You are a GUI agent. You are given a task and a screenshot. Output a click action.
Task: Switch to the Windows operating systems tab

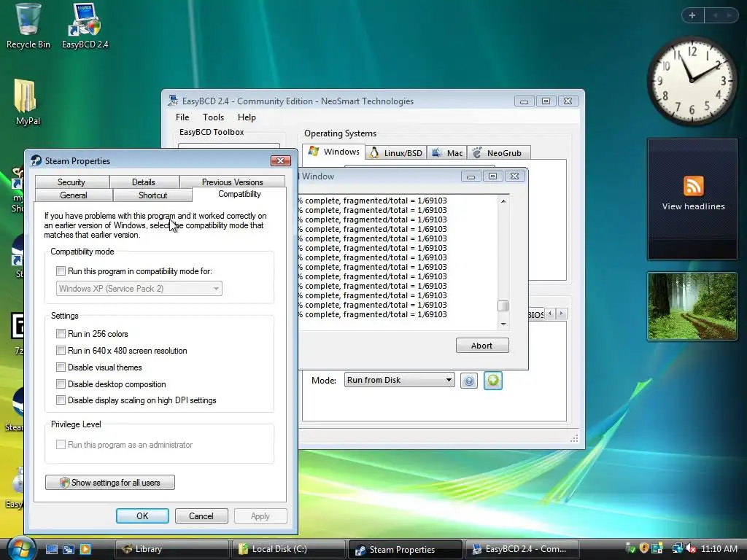(334, 152)
